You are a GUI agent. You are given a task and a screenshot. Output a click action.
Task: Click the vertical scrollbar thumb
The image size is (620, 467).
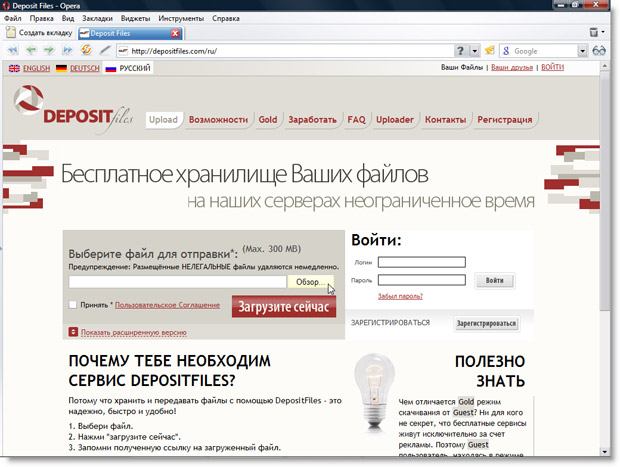pos(605,191)
